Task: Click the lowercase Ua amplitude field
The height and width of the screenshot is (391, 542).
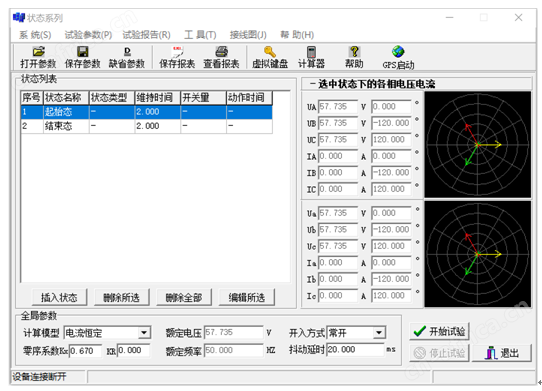Action: (337, 213)
